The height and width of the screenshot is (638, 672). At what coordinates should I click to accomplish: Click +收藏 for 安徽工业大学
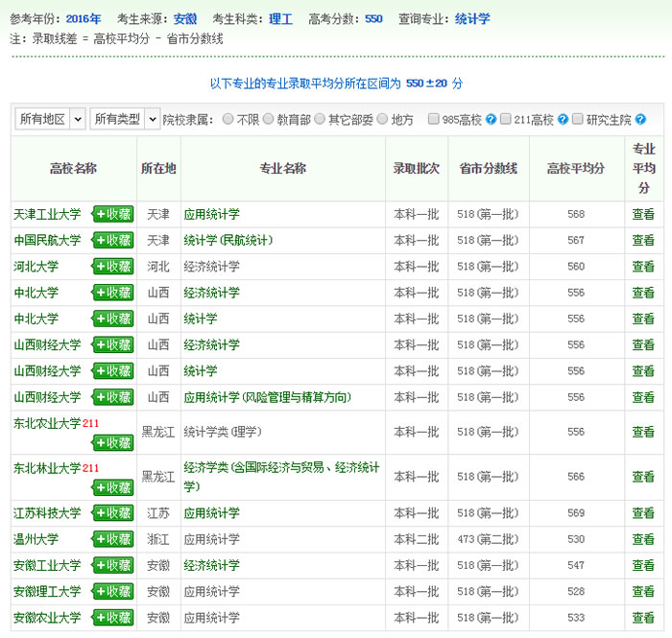point(113,565)
